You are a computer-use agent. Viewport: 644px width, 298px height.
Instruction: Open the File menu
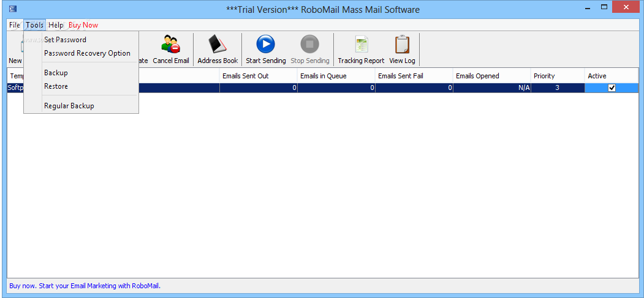point(14,25)
